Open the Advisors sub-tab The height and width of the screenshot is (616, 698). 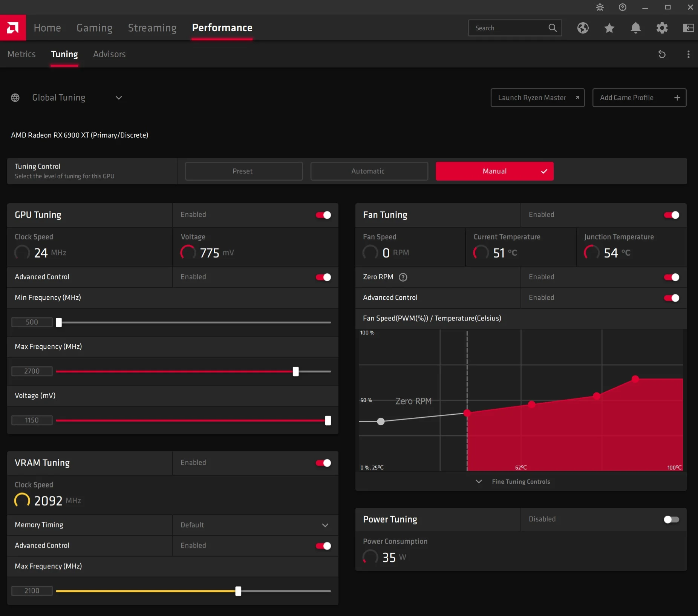[109, 54]
